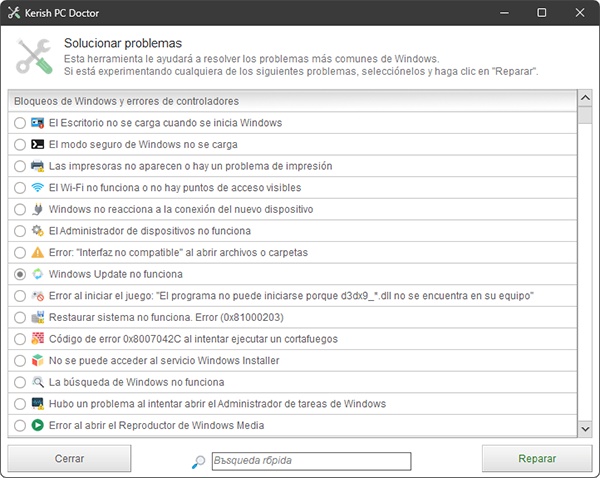Select radio for Reproductor de Windows Media error

pyautogui.click(x=20, y=426)
